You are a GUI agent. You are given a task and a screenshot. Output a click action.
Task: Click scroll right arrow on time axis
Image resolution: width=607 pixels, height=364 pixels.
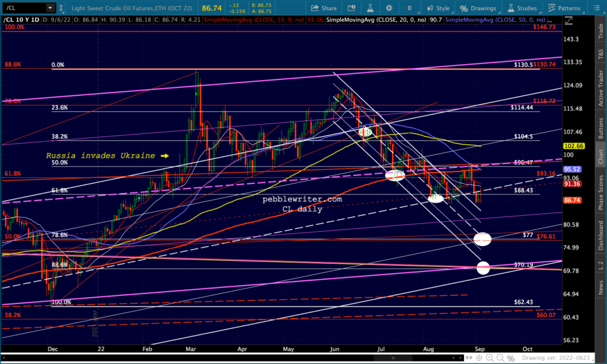click(461, 358)
